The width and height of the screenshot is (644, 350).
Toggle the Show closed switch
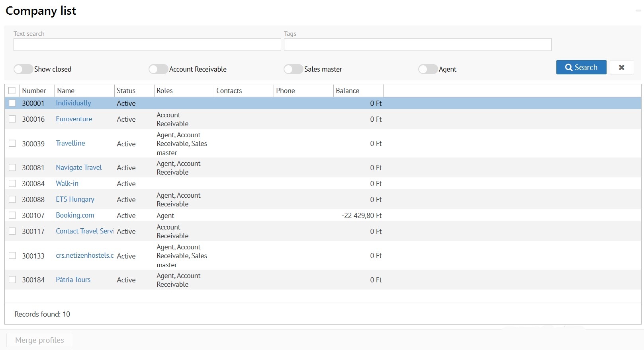click(x=23, y=69)
